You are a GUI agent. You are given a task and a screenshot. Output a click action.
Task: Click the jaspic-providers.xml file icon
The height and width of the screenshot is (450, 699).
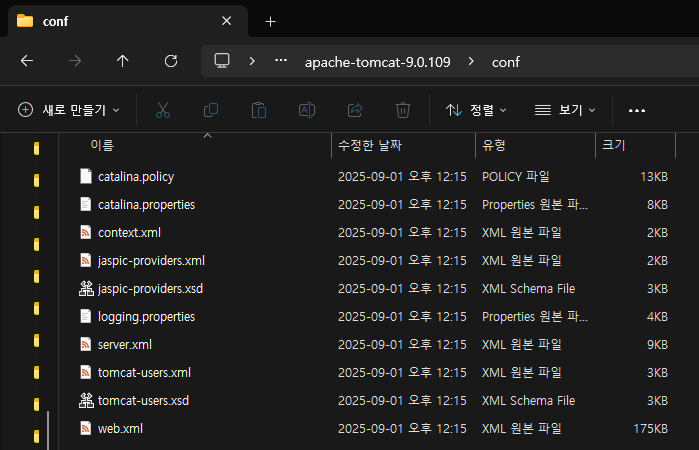pyautogui.click(x=86, y=260)
